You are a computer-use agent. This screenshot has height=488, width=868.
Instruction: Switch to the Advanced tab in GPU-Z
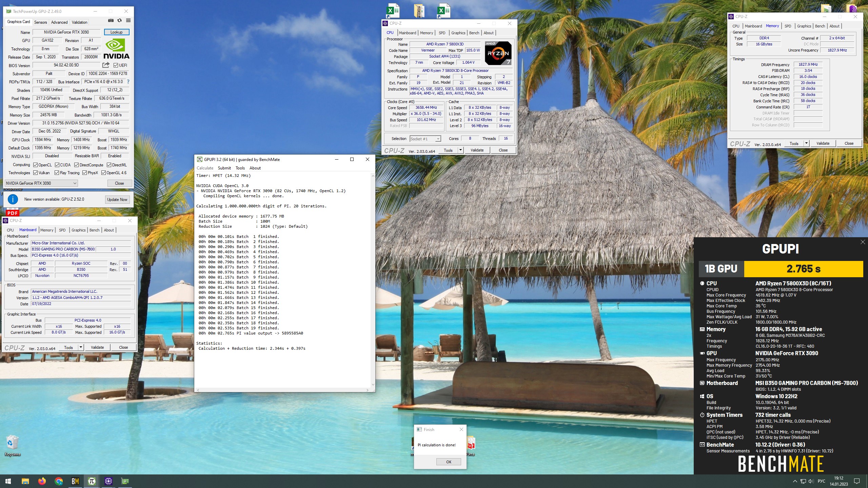coord(59,22)
